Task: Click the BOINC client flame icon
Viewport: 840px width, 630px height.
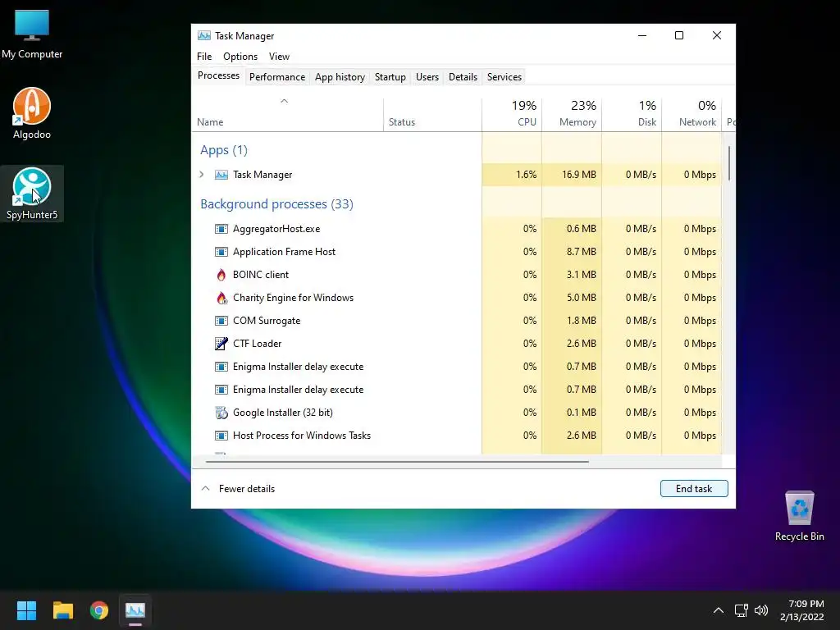Action: pos(221,275)
